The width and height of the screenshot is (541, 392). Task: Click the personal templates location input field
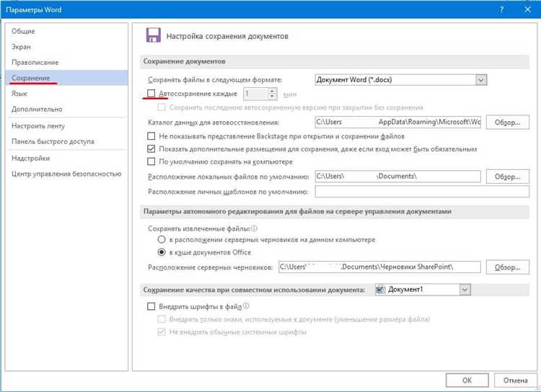(x=397, y=192)
